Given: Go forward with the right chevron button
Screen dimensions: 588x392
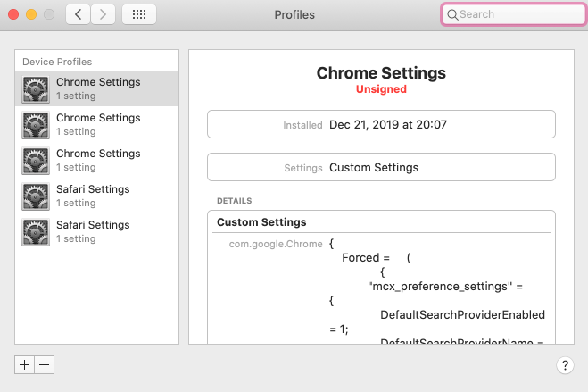Looking at the screenshot, I should point(103,14).
